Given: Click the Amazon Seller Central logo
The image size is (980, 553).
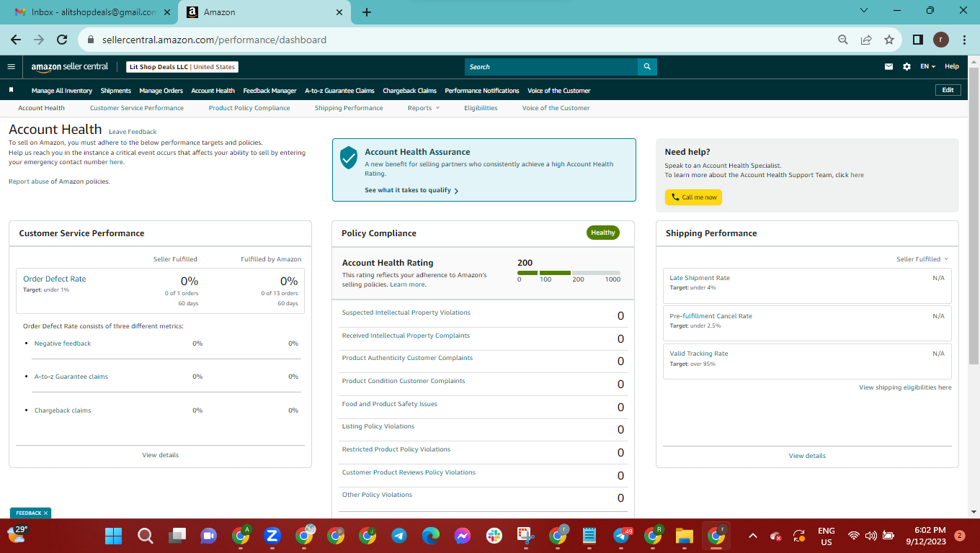Looking at the screenshot, I should pyautogui.click(x=69, y=67).
